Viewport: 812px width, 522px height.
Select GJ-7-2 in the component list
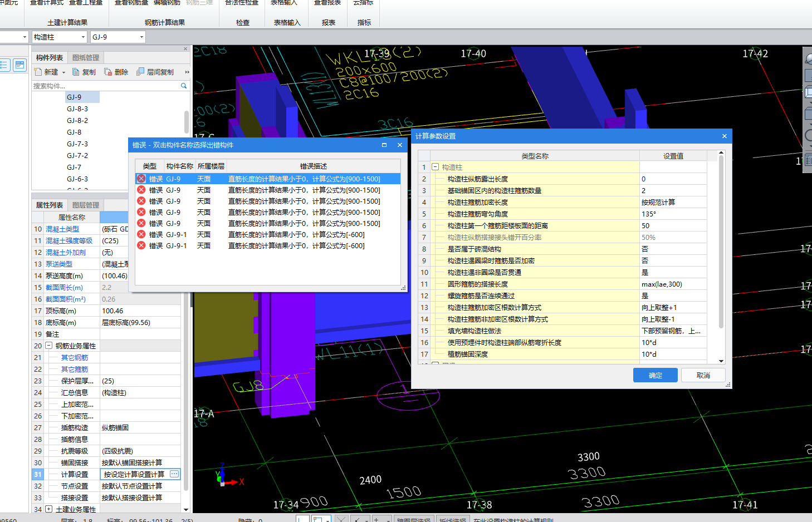(x=77, y=155)
